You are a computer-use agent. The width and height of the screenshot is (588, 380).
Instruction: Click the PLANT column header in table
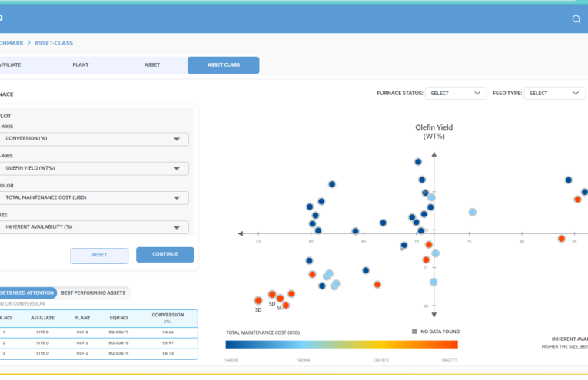[82, 318]
